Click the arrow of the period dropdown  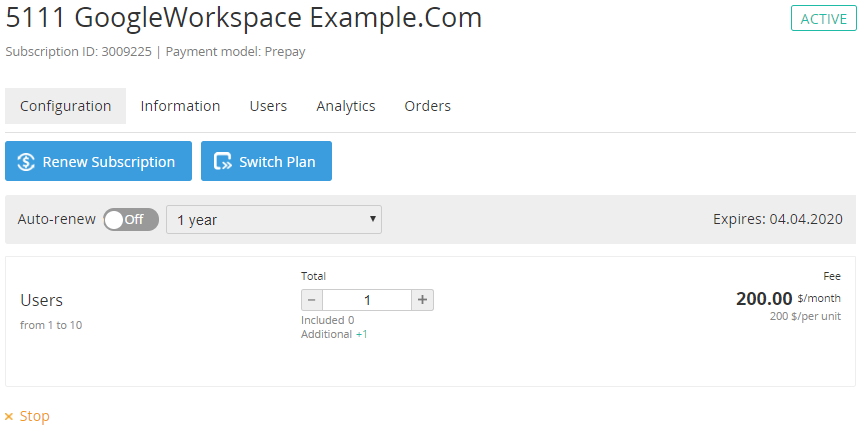click(x=372, y=219)
